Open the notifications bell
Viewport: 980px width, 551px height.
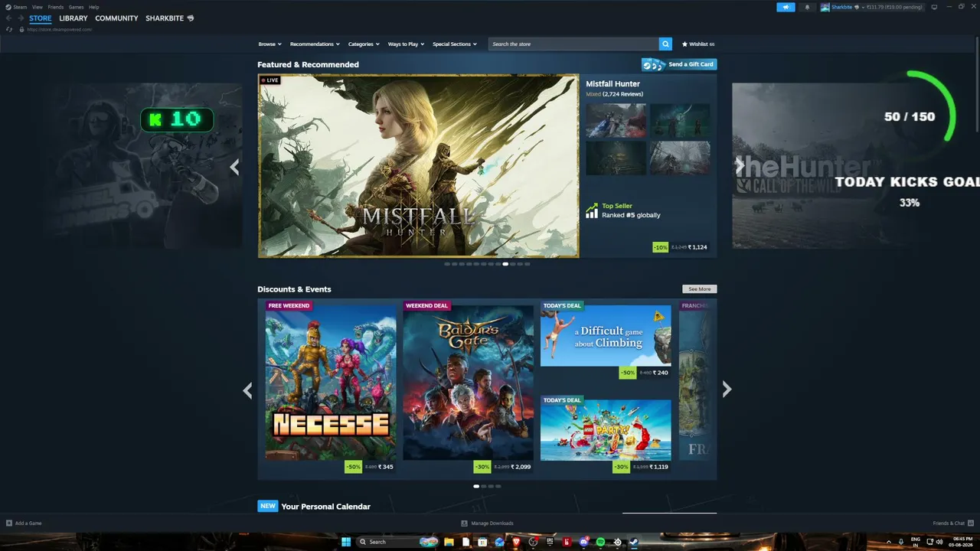(x=806, y=7)
